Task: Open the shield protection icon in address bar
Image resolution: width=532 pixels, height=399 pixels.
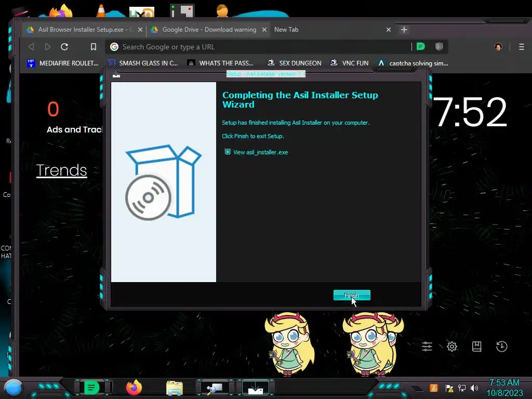Action: (439, 46)
